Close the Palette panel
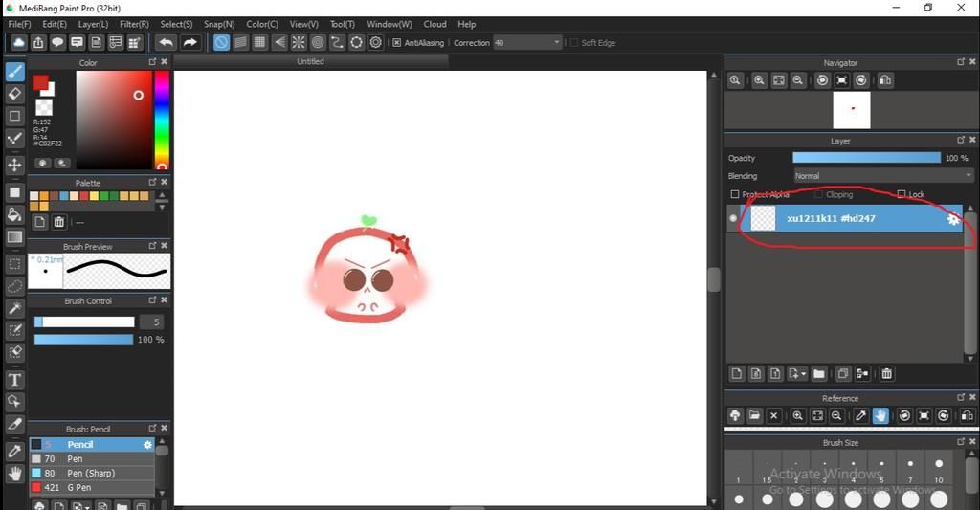This screenshot has height=510, width=980. [165, 182]
